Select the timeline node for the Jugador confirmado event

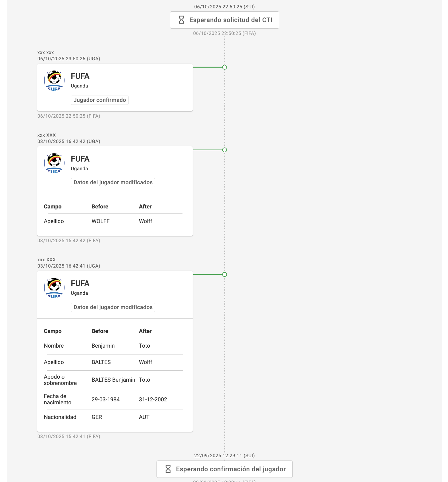click(x=225, y=67)
